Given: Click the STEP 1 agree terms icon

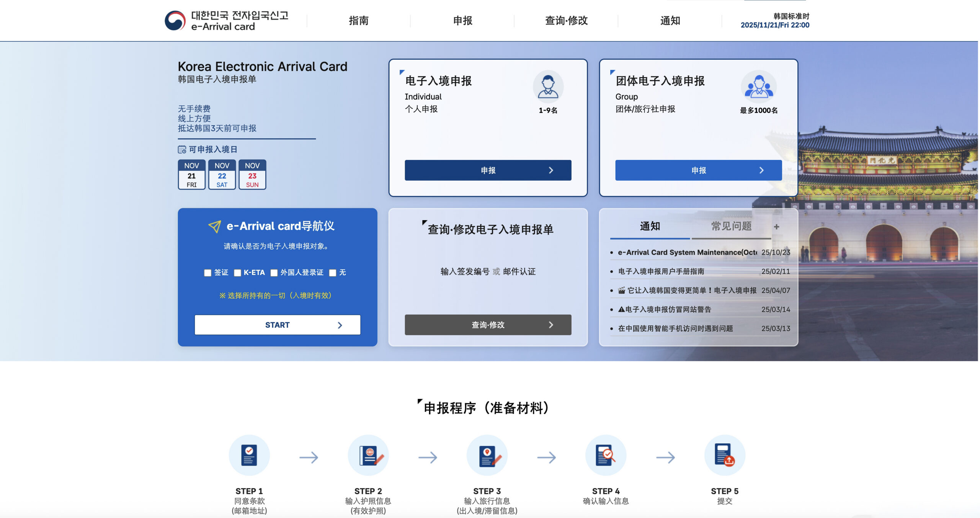Looking at the screenshot, I should click(249, 455).
